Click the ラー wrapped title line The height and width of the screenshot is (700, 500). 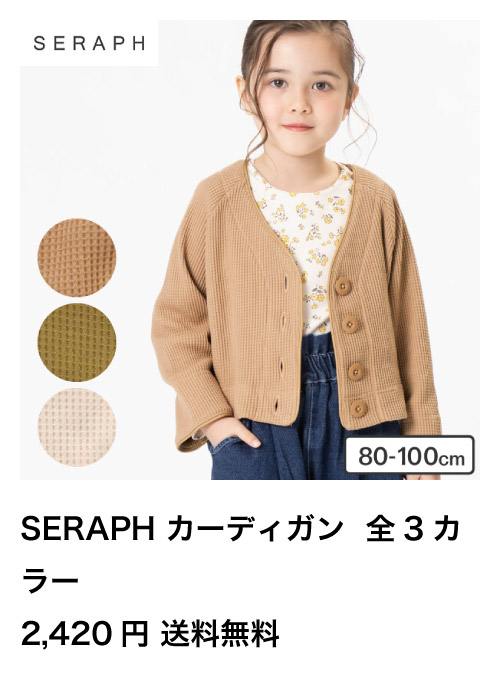tap(50, 582)
